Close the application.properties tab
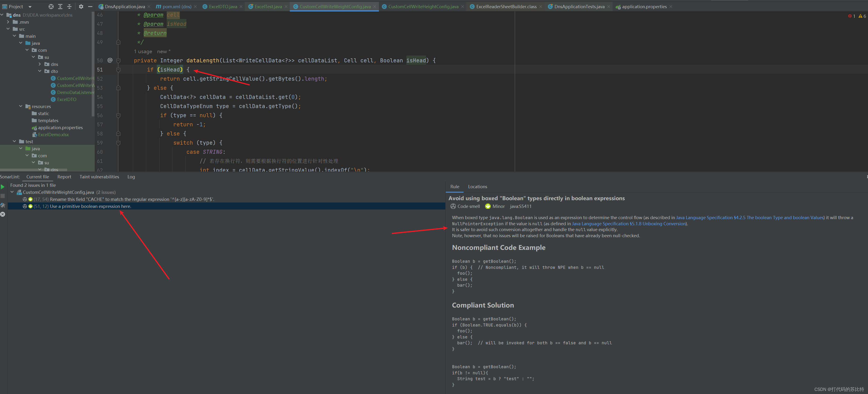 pos(671,7)
